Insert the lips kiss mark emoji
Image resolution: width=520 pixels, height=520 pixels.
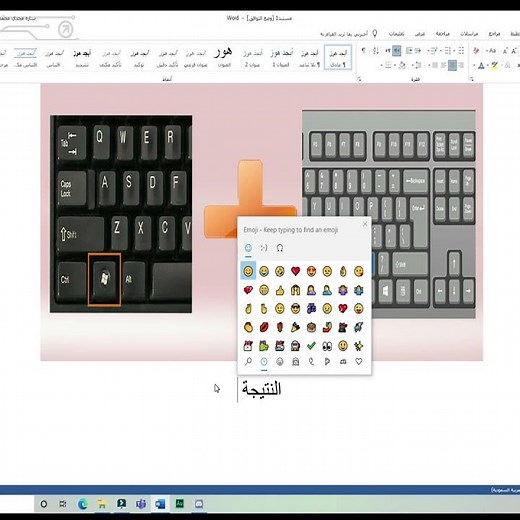coord(264,327)
